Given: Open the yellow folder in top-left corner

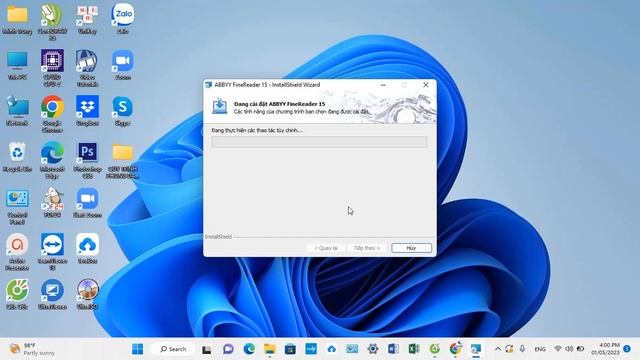Looking at the screenshot, I should tap(17, 19).
